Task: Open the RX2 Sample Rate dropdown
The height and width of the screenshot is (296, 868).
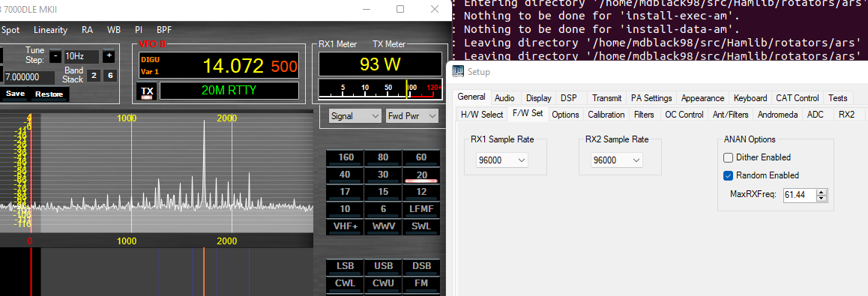Action: [x=617, y=160]
